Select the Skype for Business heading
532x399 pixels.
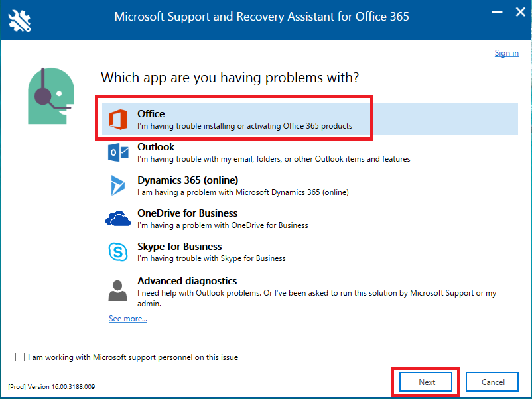point(180,247)
